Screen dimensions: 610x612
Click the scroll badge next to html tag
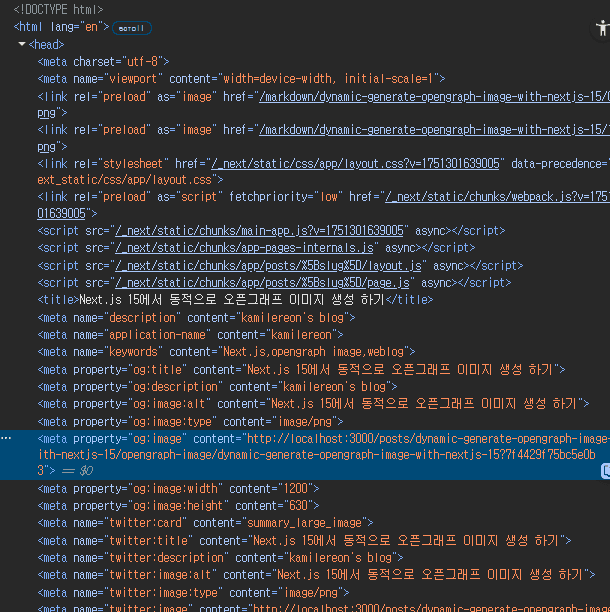pos(132,28)
